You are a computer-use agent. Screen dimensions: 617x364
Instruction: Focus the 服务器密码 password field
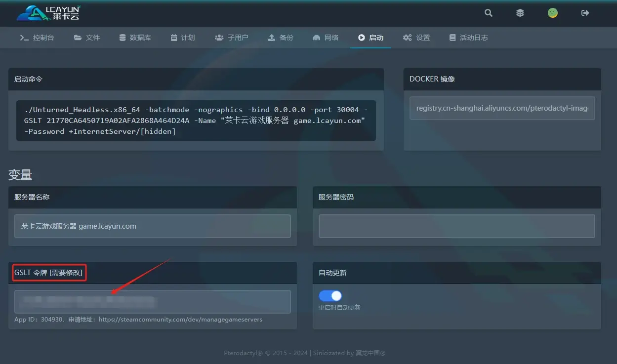(x=457, y=226)
